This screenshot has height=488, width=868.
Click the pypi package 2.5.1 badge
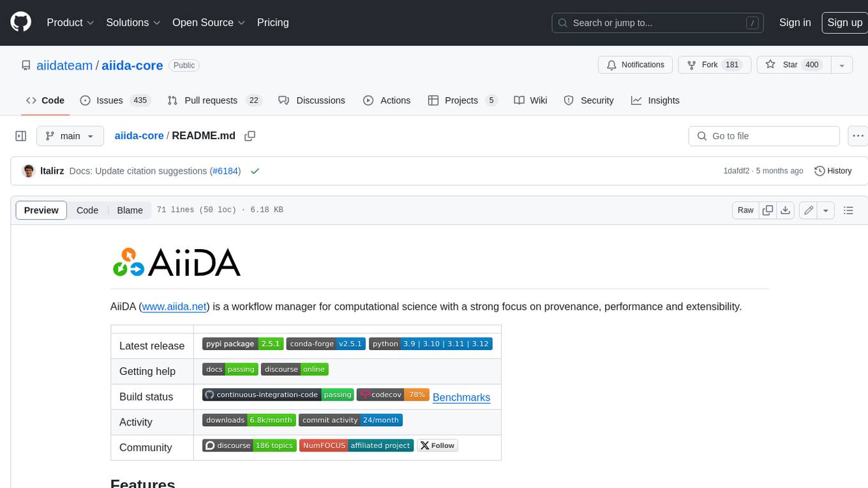pyautogui.click(x=243, y=344)
